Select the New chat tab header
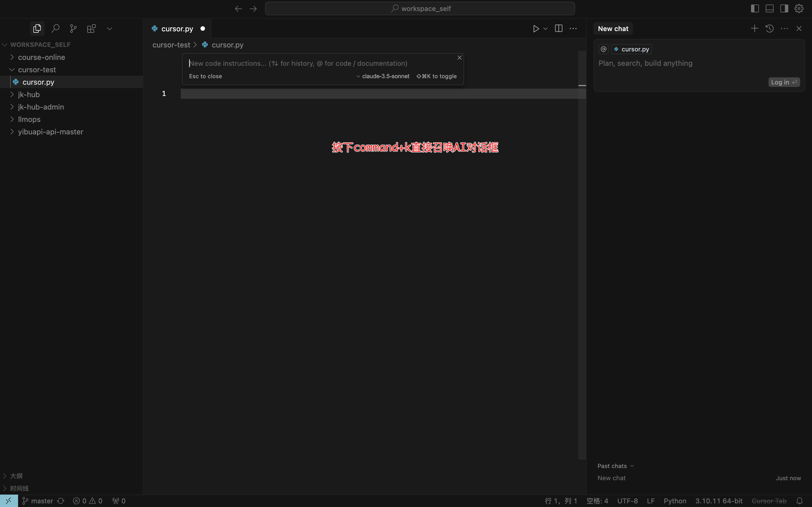 coord(613,29)
